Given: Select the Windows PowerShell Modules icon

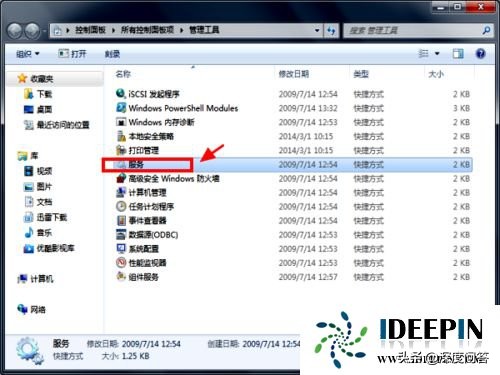Looking at the screenshot, I should pos(120,108).
